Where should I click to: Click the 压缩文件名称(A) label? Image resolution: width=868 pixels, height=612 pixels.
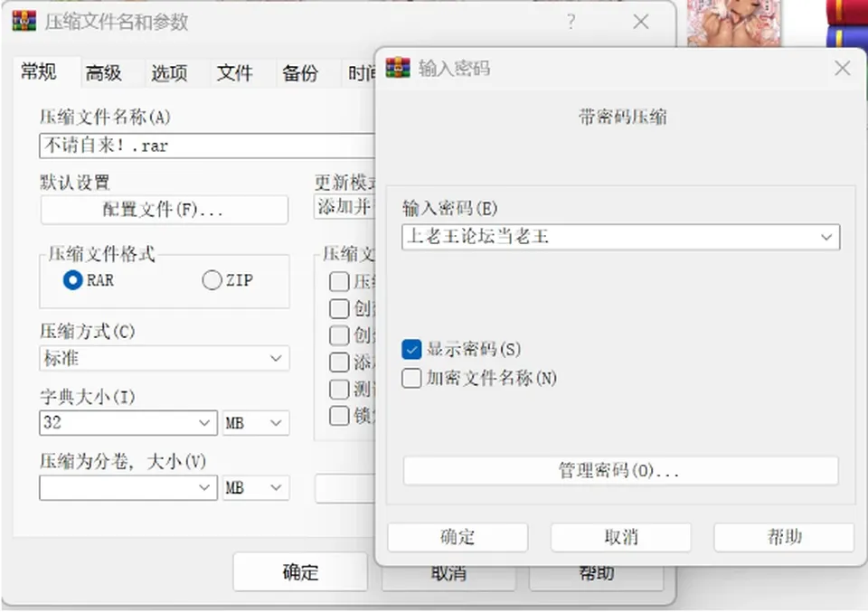click(105, 117)
